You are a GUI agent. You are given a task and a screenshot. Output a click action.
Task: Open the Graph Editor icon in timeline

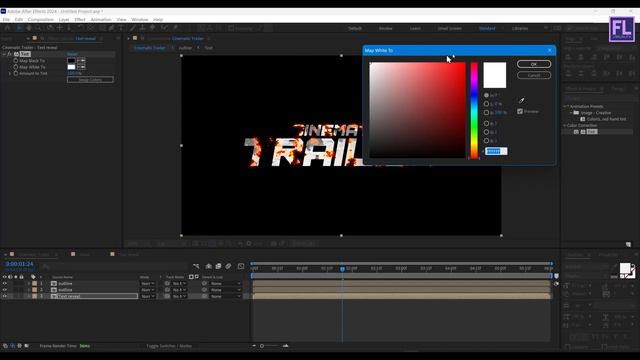click(x=241, y=266)
